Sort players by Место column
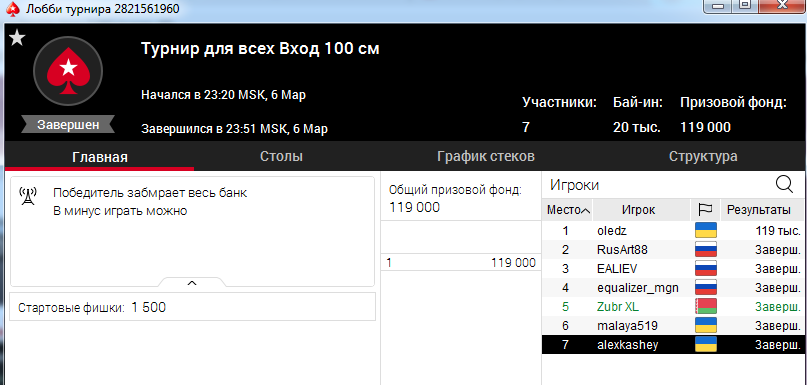 pos(567,210)
